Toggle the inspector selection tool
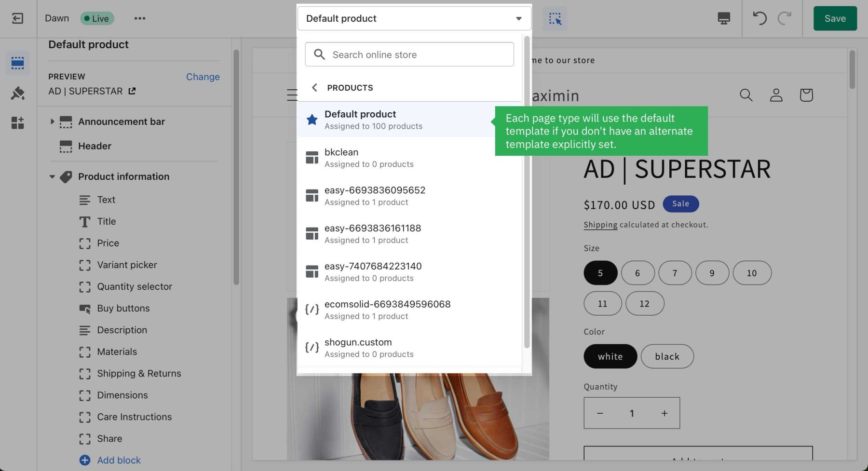The height and width of the screenshot is (471, 868). pyautogui.click(x=555, y=18)
